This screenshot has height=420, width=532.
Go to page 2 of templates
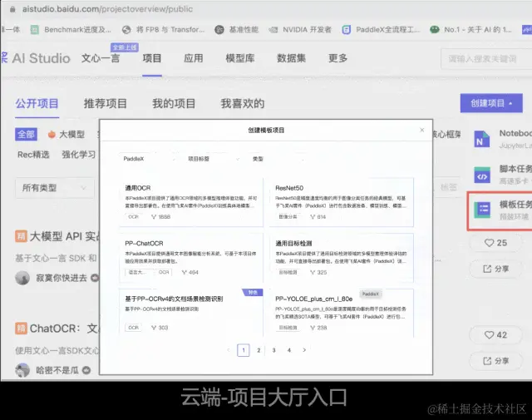pos(259,350)
